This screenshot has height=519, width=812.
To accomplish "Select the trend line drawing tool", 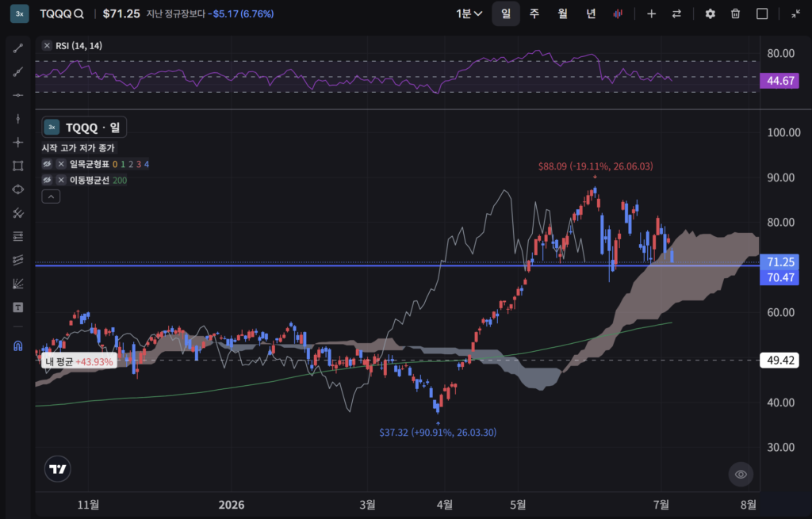I will (x=18, y=48).
